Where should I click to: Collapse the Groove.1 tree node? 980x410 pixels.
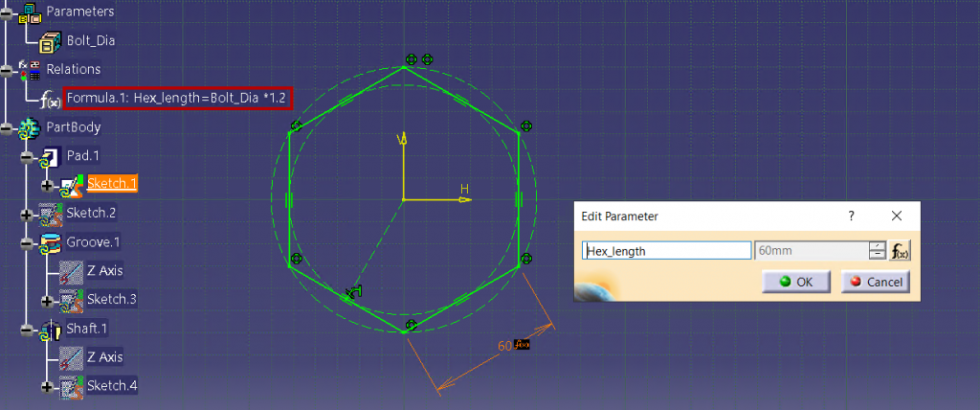26,242
